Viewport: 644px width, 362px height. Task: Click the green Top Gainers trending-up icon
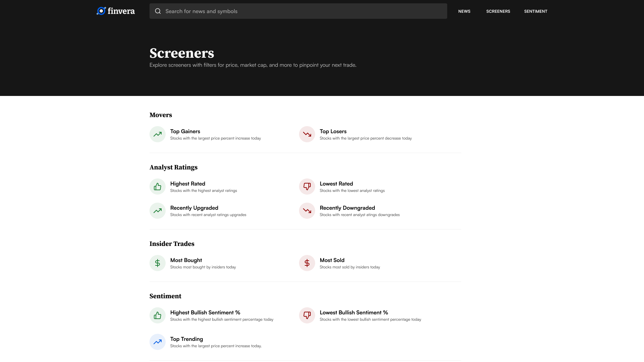tap(157, 134)
